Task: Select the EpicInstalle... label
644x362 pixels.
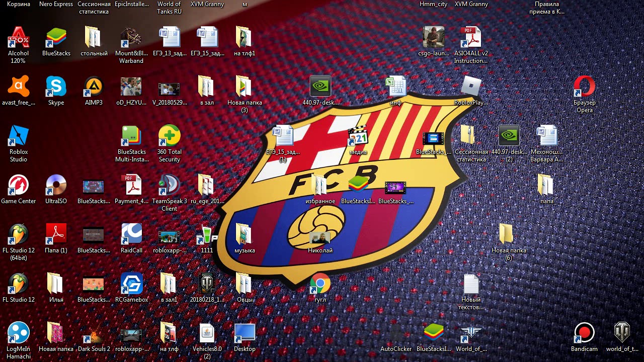Action: (x=132, y=4)
